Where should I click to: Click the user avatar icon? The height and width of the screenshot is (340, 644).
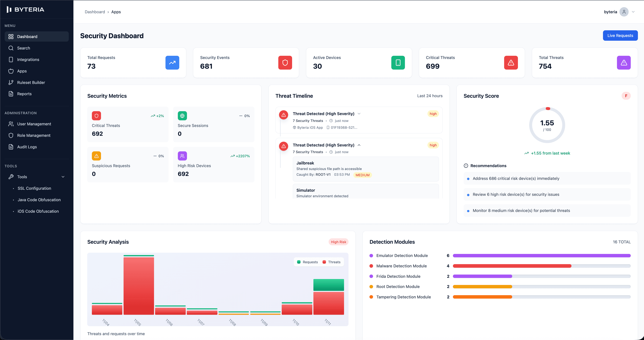coord(624,12)
